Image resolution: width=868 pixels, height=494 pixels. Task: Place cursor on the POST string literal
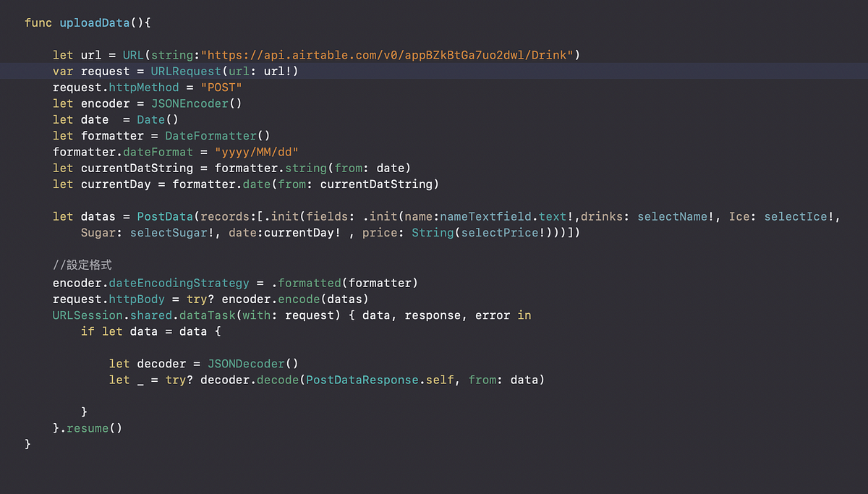click(221, 87)
